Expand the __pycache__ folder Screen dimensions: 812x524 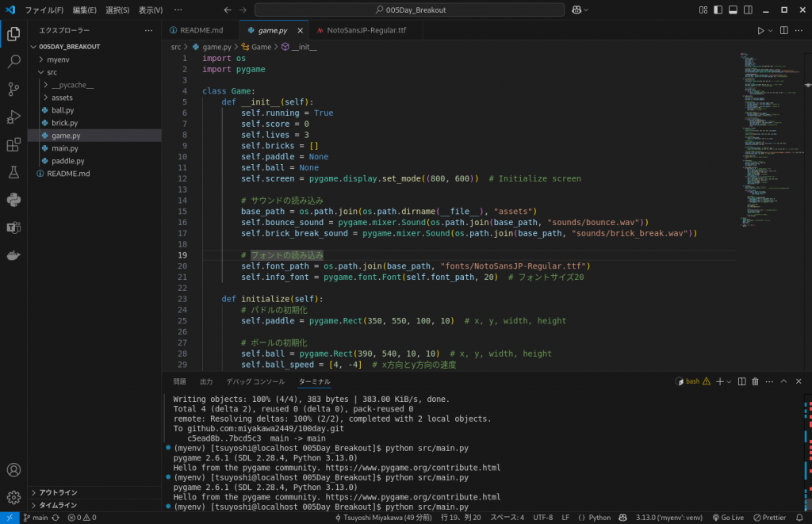coord(95,85)
